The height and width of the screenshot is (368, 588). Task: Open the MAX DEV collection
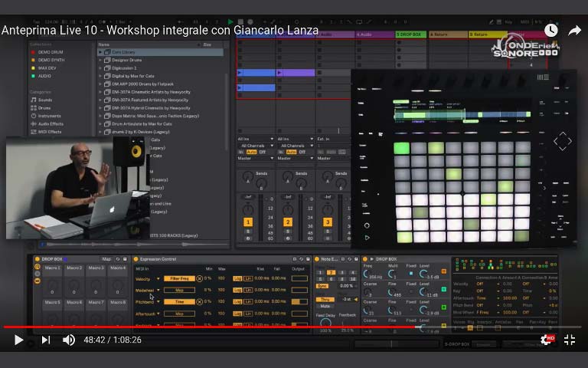(x=44, y=68)
